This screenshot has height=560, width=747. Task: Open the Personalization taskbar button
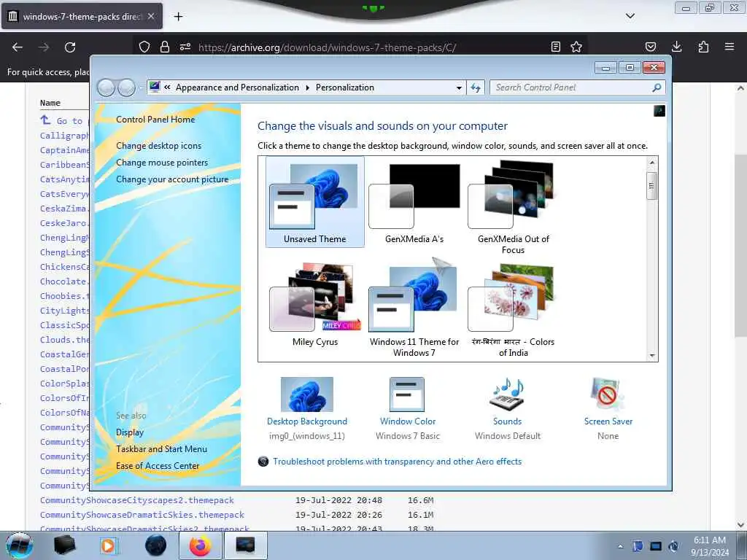245,545
